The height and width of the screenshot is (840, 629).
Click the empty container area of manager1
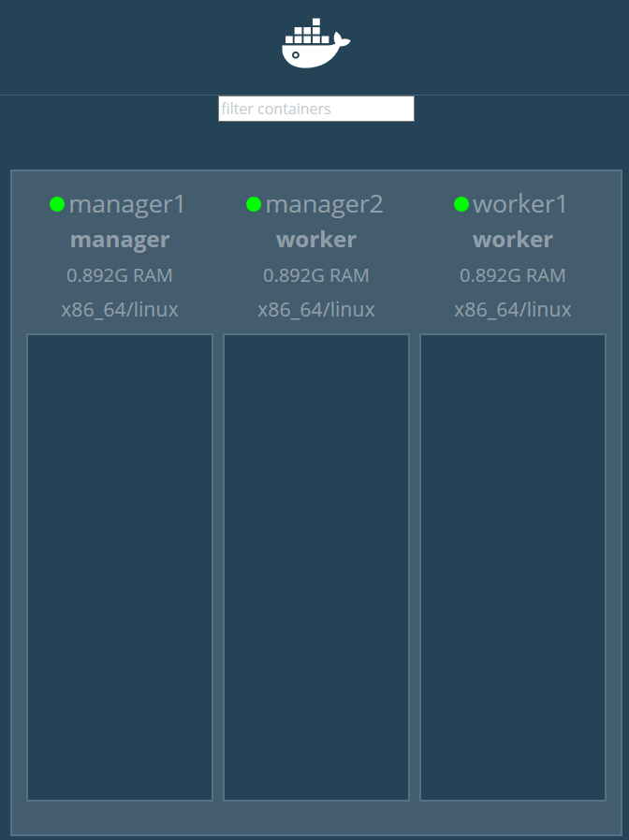point(120,567)
